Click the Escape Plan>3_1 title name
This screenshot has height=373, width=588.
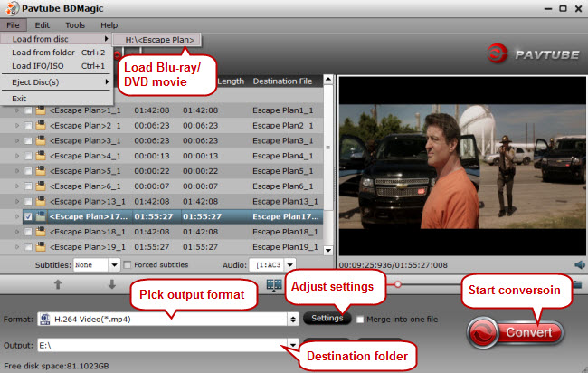click(85, 140)
